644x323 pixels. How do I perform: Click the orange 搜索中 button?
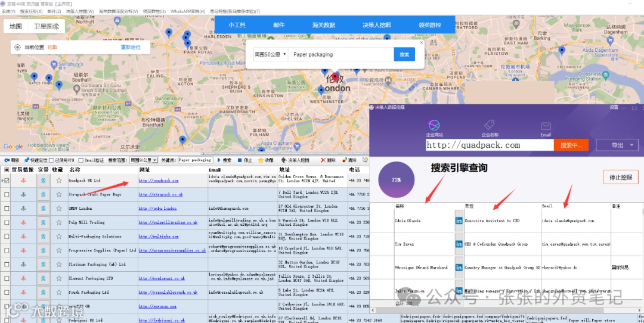571,145
